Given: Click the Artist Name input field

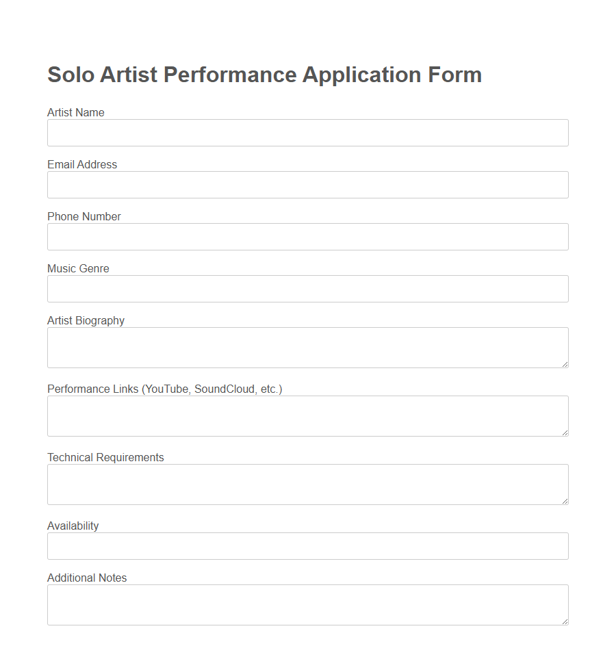Looking at the screenshot, I should [x=307, y=133].
